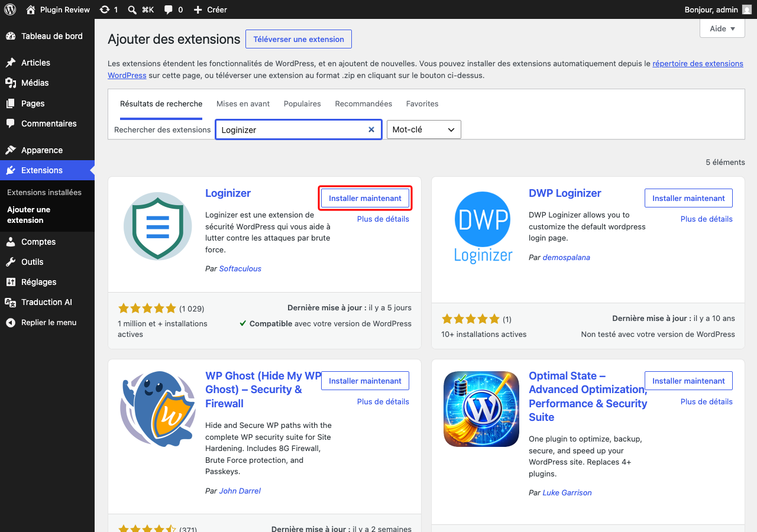Viewport: 757px width, 532px height.
Task: Open the Mot-clé search type dropdown
Action: [423, 129]
